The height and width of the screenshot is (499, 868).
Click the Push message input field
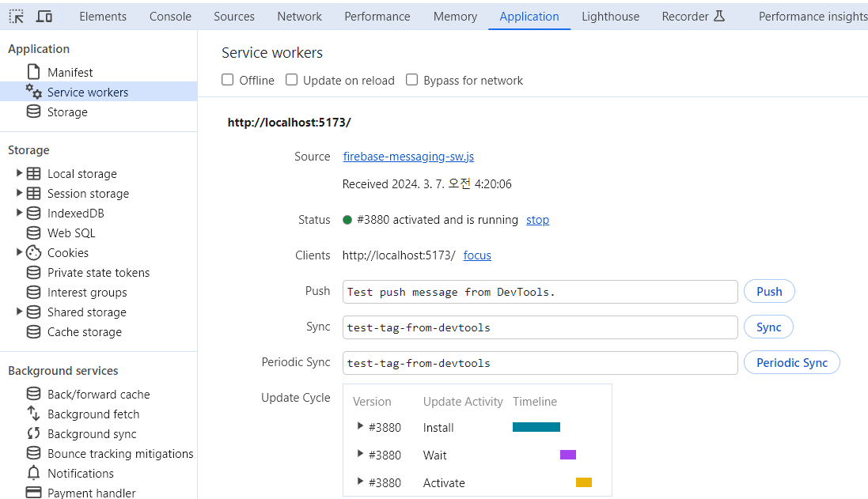(540, 292)
